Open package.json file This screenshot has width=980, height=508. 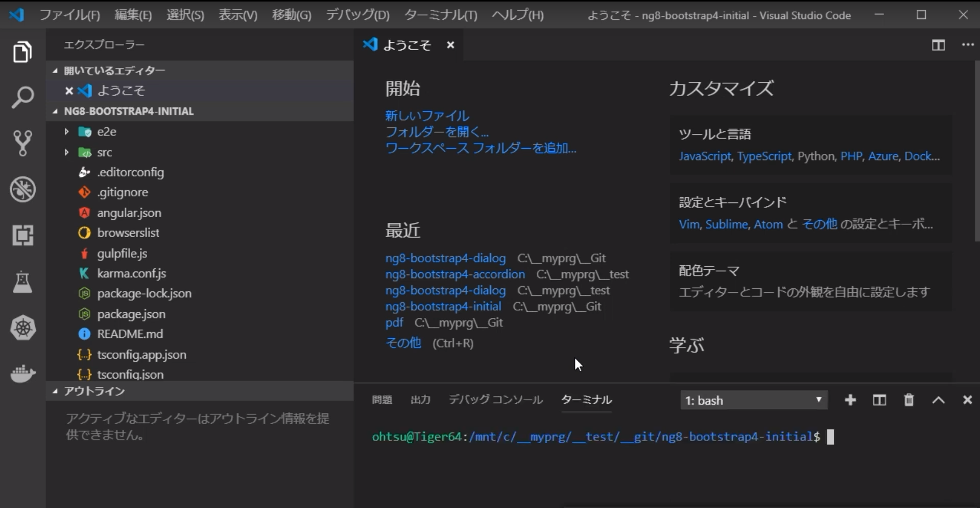(x=131, y=314)
